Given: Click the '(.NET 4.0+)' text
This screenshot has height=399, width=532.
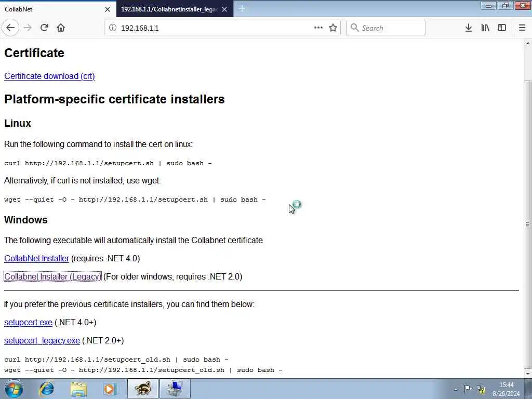Looking at the screenshot, I should click(75, 322).
